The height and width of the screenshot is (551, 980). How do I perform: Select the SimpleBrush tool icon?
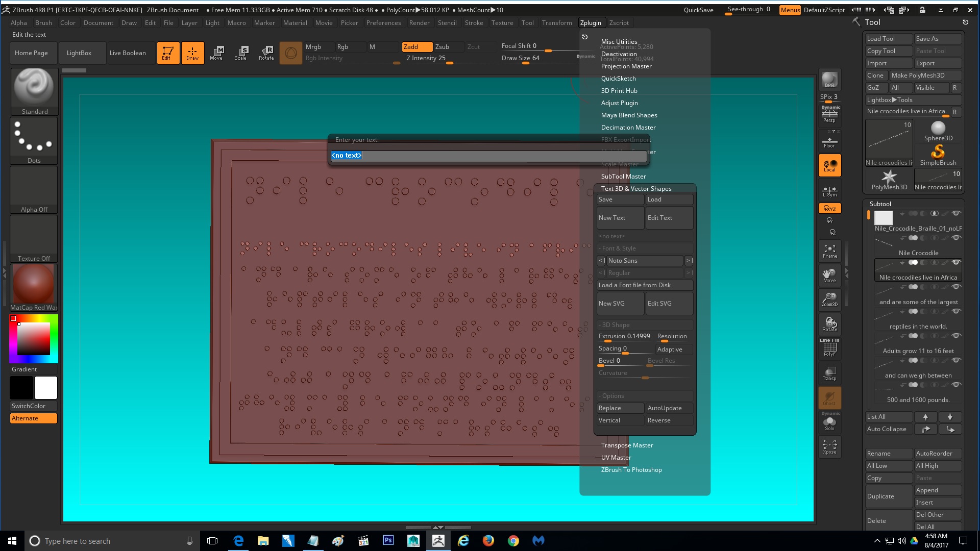pyautogui.click(x=938, y=155)
